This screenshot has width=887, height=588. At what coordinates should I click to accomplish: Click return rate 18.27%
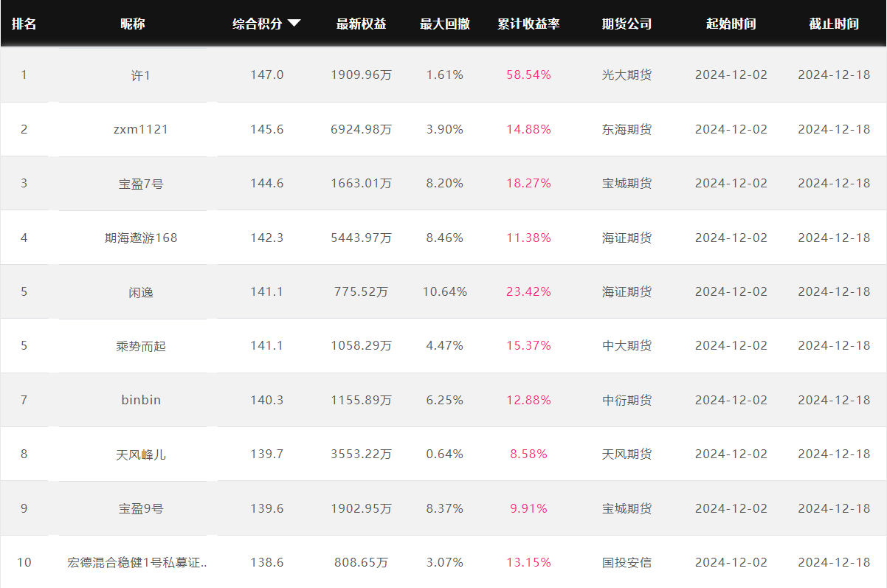[528, 183]
